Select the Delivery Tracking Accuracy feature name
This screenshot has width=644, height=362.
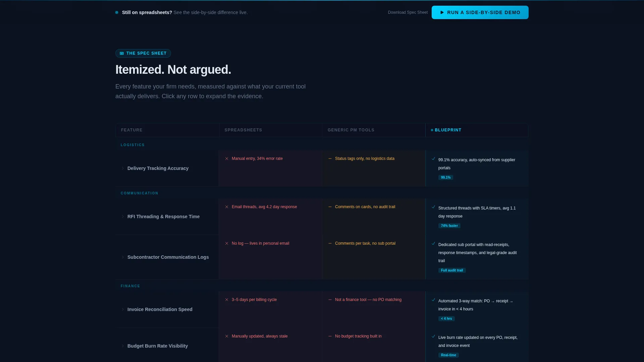(x=158, y=168)
